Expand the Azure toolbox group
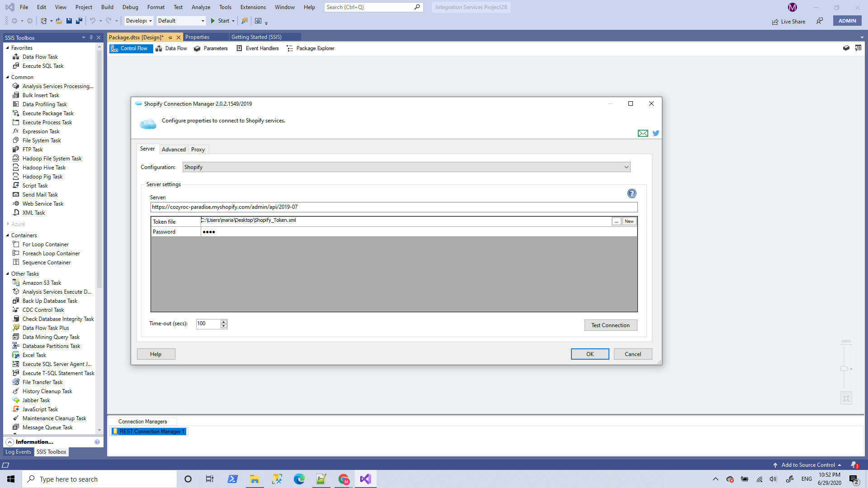Image resolution: width=868 pixels, height=488 pixels. [8, 224]
